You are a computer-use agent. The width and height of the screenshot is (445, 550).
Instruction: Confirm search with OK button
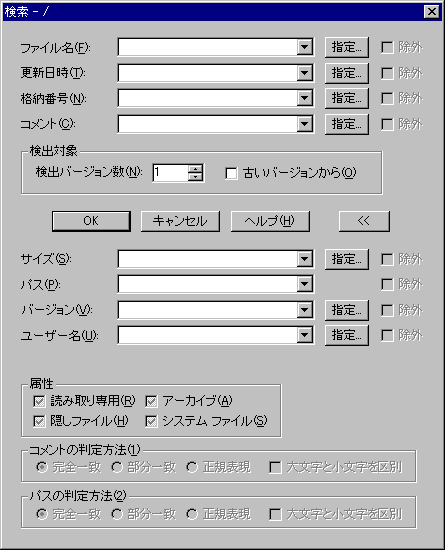tap(91, 221)
